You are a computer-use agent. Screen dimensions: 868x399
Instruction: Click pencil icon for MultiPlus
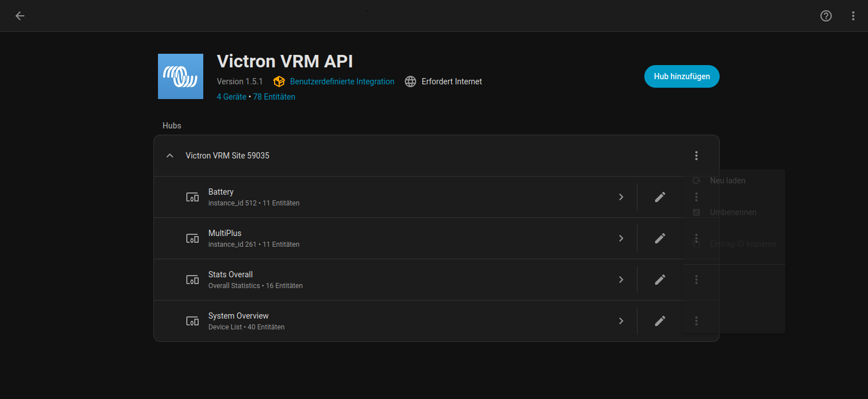660,238
